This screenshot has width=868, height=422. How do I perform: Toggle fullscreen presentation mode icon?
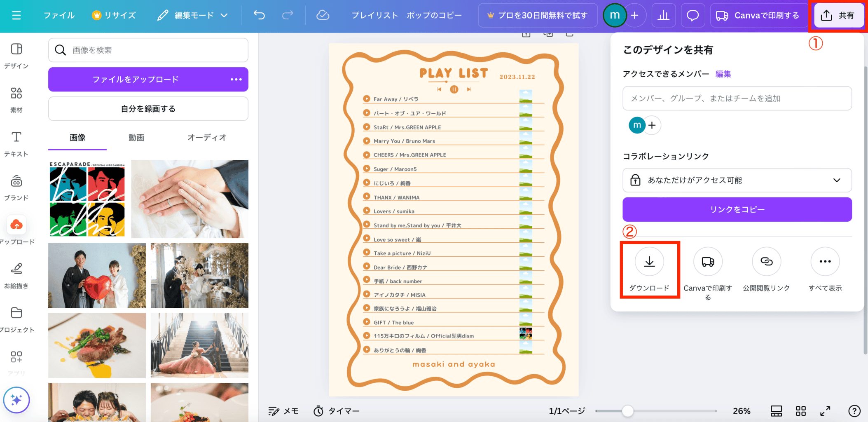(x=825, y=411)
